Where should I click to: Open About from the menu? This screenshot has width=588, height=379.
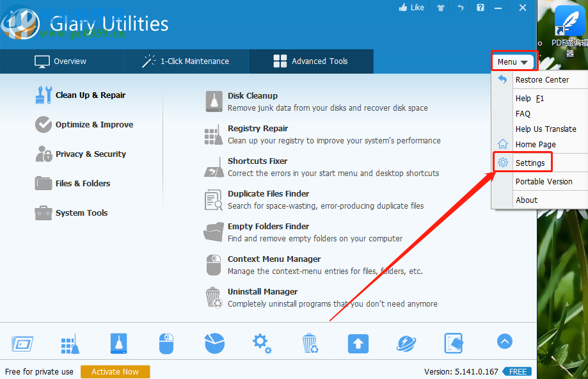(541, 200)
